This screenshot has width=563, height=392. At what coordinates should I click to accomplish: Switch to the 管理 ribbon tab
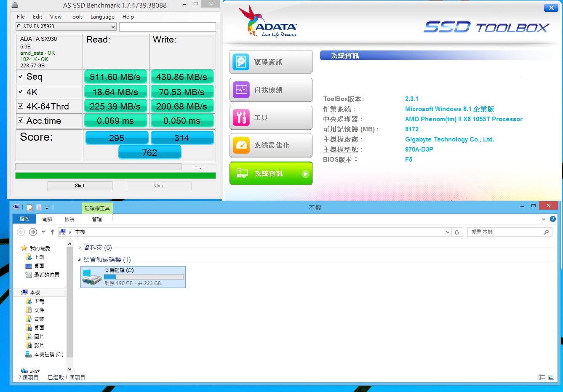pyautogui.click(x=97, y=219)
